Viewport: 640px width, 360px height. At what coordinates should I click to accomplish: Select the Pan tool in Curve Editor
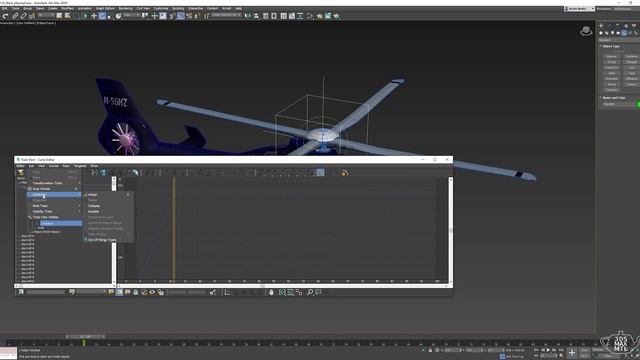[x=271, y=292]
